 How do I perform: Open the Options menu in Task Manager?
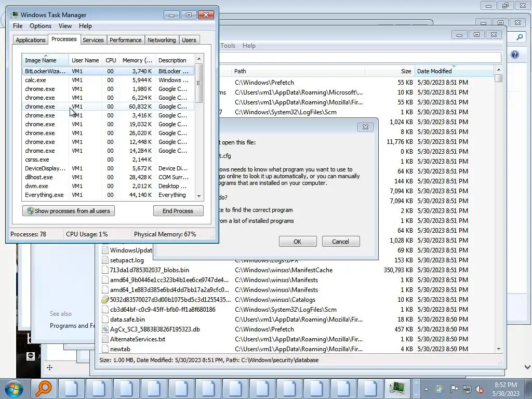41,26
